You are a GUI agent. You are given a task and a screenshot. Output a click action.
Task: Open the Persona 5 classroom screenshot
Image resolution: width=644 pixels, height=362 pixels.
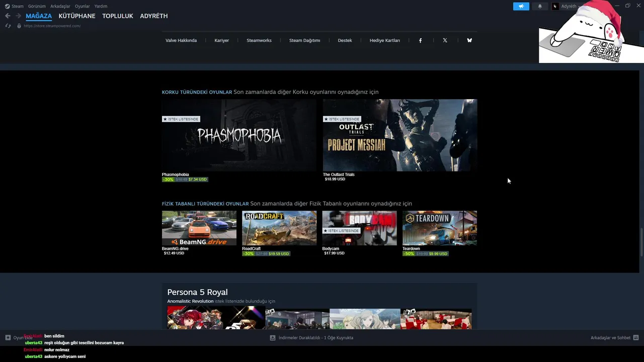(297, 319)
